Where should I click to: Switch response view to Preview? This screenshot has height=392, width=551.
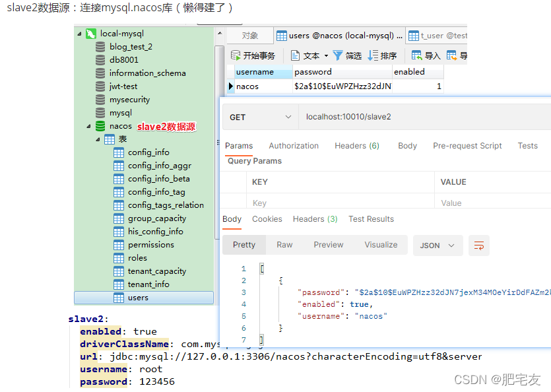click(x=329, y=245)
